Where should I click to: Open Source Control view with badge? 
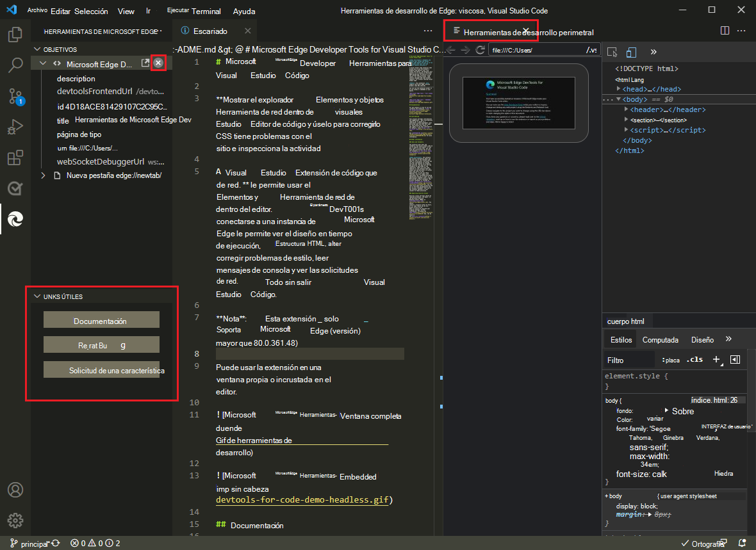(15, 96)
